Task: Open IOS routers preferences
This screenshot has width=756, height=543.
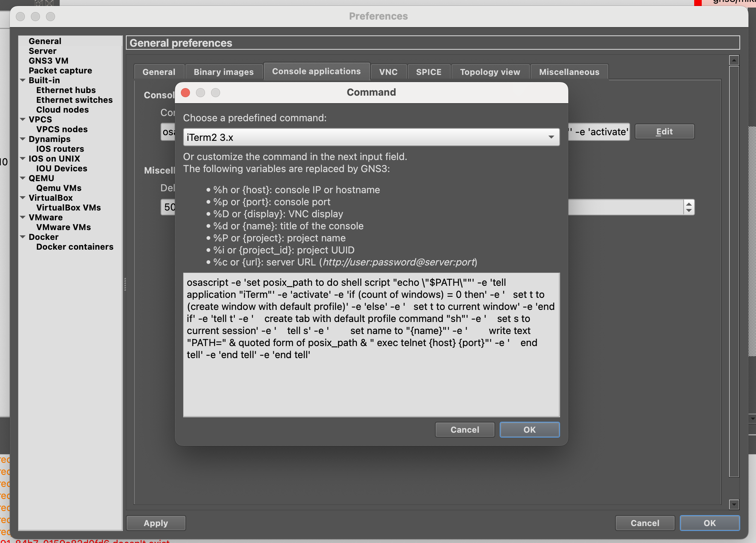Action: 60,149
